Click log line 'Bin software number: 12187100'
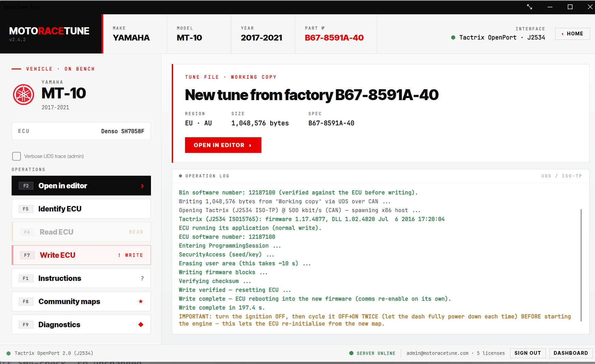Viewport: 595px width, 364px height. click(x=298, y=193)
